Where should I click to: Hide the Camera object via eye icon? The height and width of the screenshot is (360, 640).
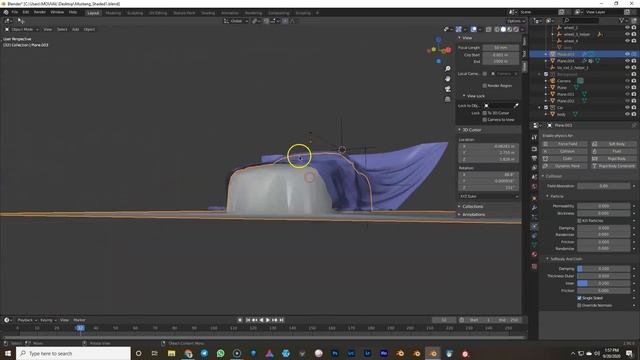pyautogui.click(x=627, y=81)
